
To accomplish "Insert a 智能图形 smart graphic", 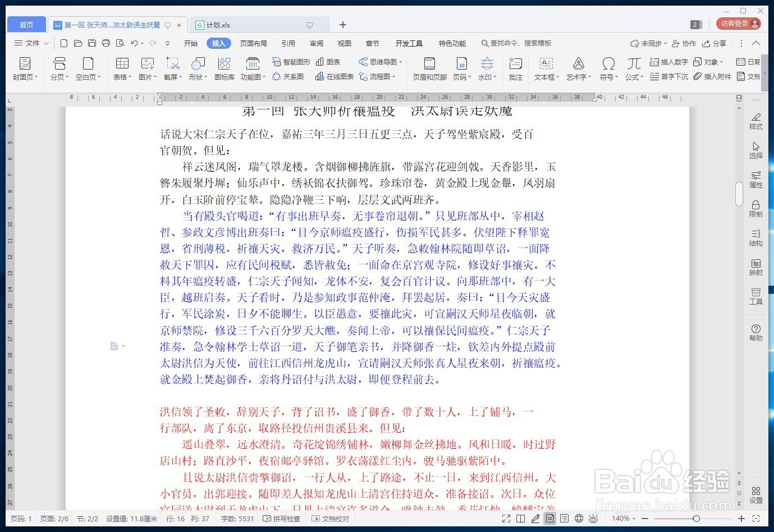I will pos(291,62).
